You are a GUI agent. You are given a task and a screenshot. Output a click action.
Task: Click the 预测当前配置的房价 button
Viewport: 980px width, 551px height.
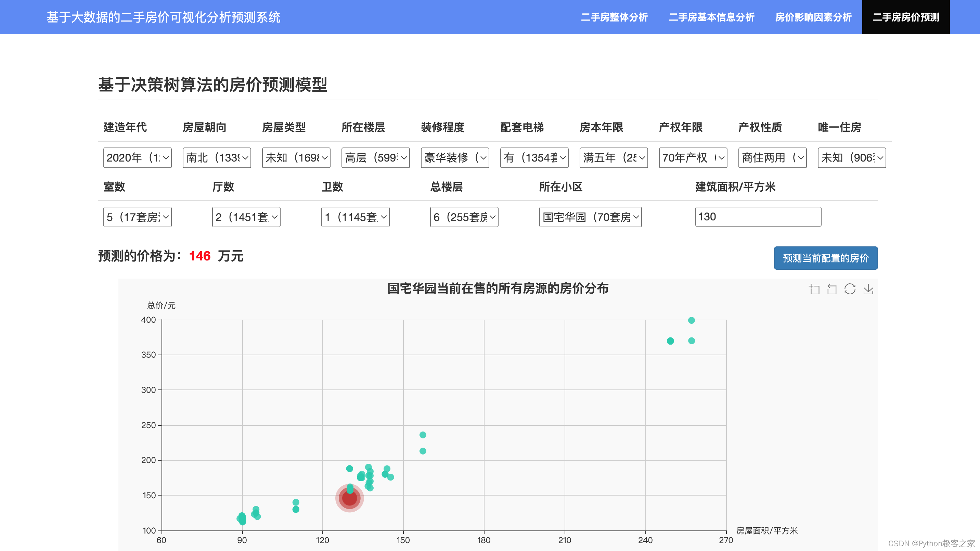826,258
